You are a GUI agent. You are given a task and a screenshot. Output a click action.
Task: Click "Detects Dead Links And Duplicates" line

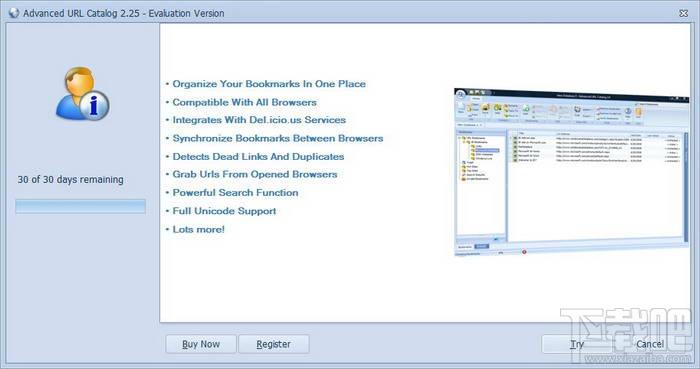tap(258, 157)
